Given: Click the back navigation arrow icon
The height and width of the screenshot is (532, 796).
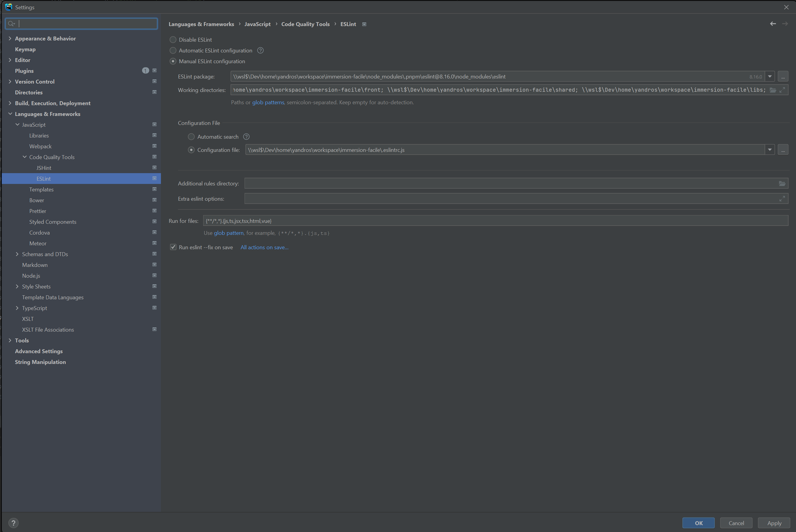Looking at the screenshot, I should [x=773, y=24].
